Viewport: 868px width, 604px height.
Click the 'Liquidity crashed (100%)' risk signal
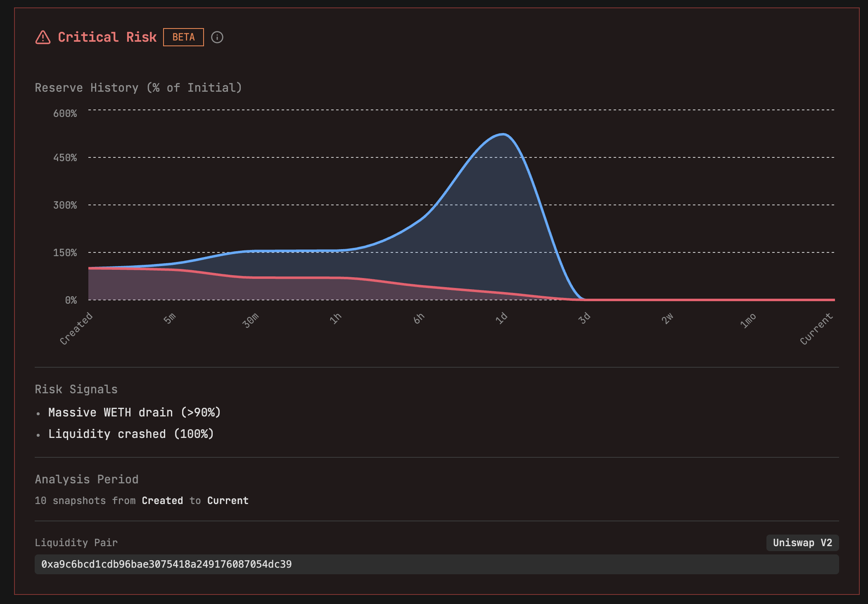pos(131,434)
